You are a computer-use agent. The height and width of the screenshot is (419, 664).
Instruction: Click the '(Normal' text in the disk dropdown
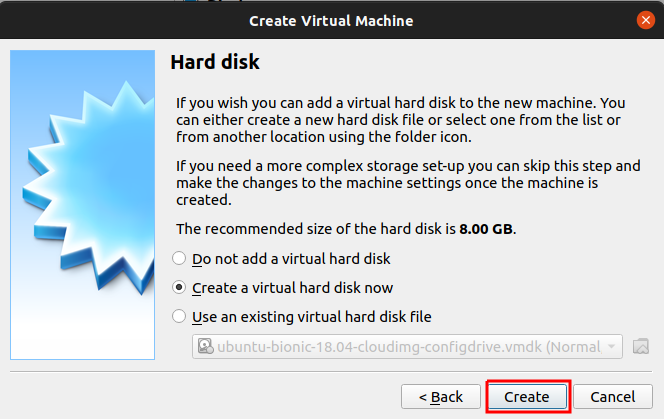coord(573,347)
